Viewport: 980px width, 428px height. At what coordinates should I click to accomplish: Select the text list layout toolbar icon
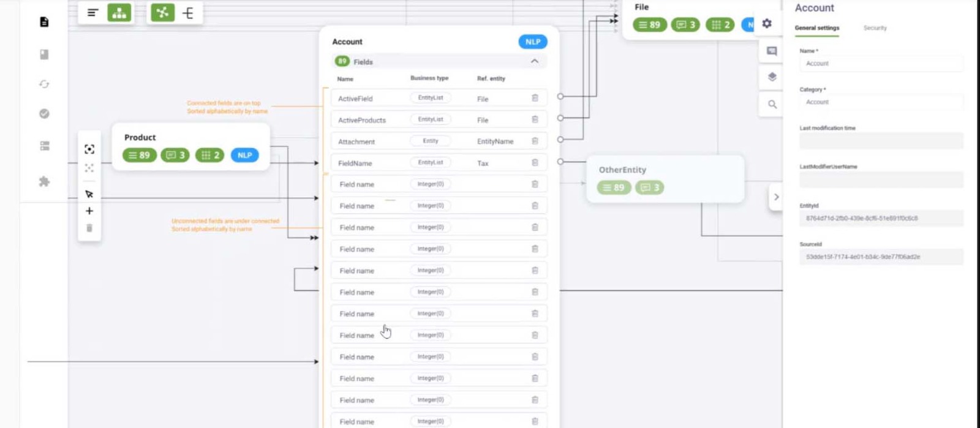coord(92,12)
